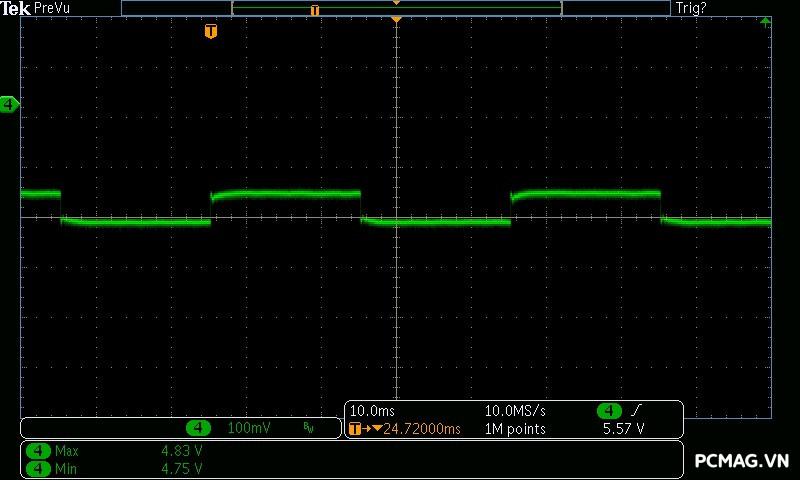Click the PreVu acquisition status label

tap(51, 8)
